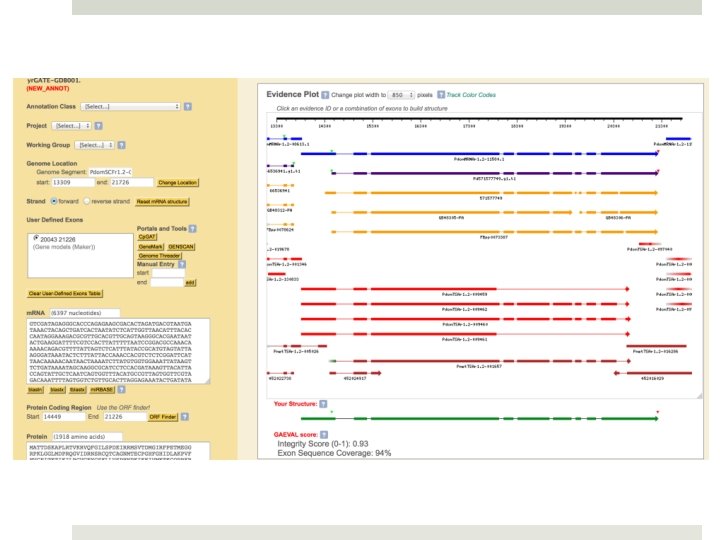Open CpGAT tool
Viewport: 720px width, 540px height.
click(x=147, y=237)
